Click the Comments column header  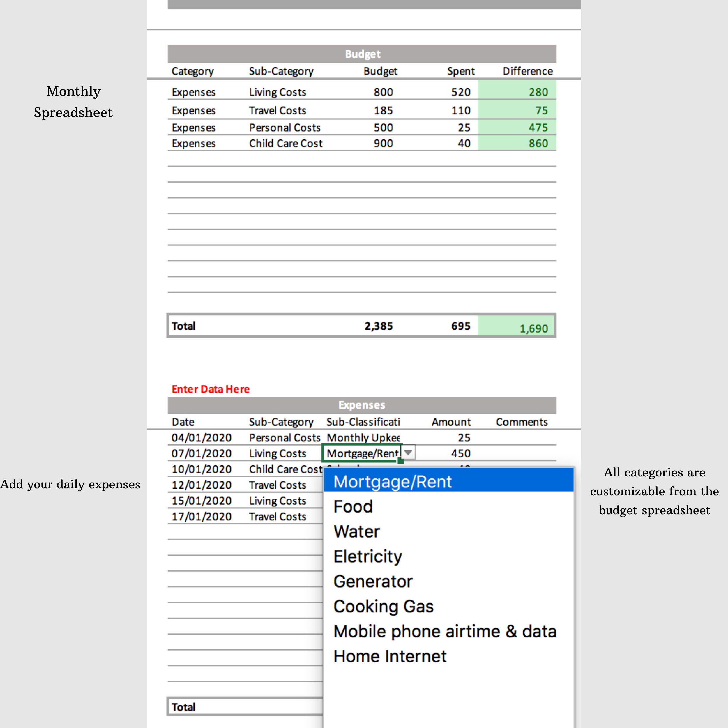[x=522, y=422]
